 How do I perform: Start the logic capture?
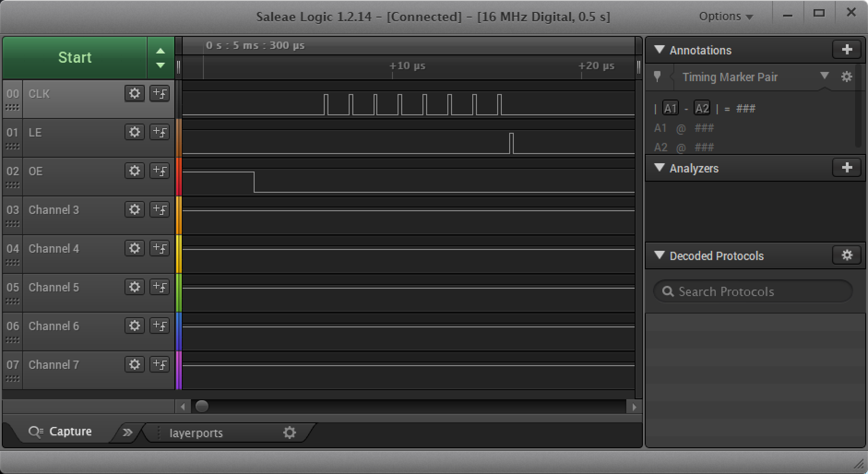(75, 58)
